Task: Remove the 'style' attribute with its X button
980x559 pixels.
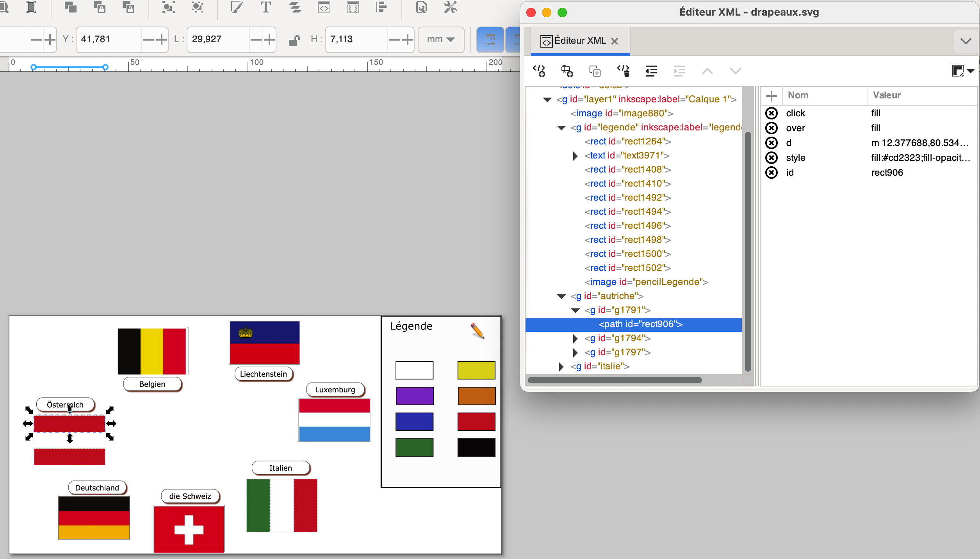Action: (x=771, y=158)
